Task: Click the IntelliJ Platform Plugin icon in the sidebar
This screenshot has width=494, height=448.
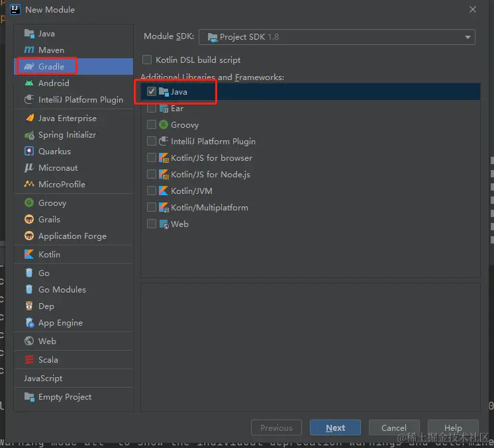Action: tap(29, 99)
